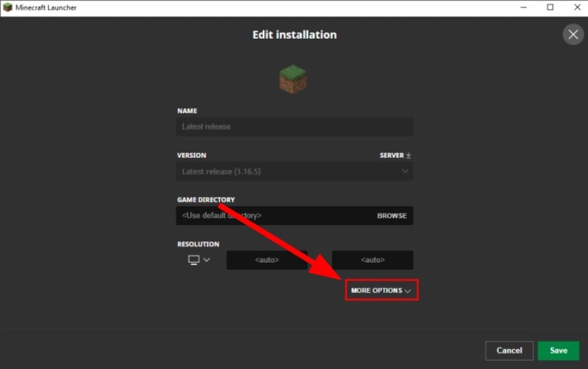
Task: Save the installation settings
Action: pyautogui.click(x=558, y=350)
